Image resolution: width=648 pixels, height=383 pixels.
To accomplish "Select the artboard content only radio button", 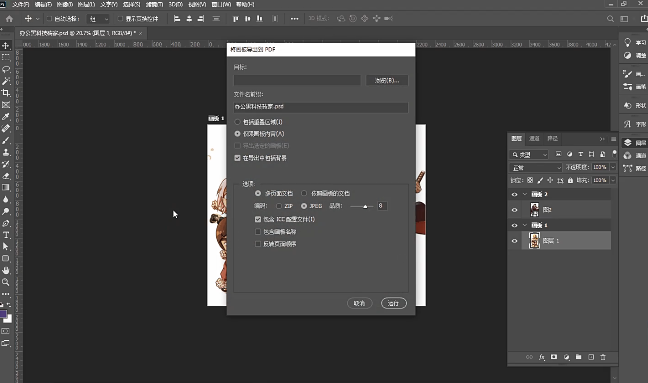I will (237, 134).
